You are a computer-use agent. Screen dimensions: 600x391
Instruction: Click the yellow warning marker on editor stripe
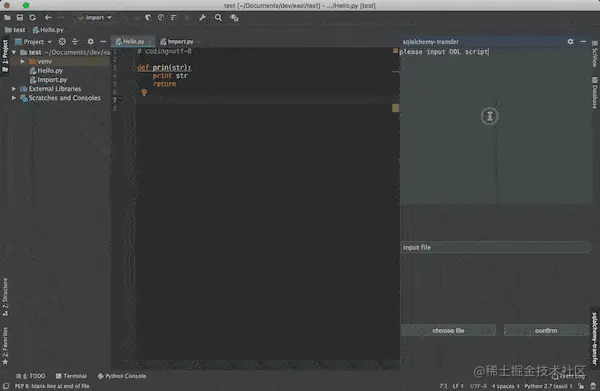(395, 108)
